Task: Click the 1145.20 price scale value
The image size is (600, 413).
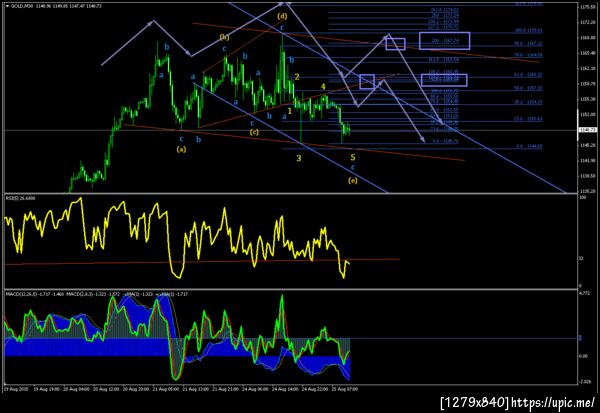Action: coord(587,145)
